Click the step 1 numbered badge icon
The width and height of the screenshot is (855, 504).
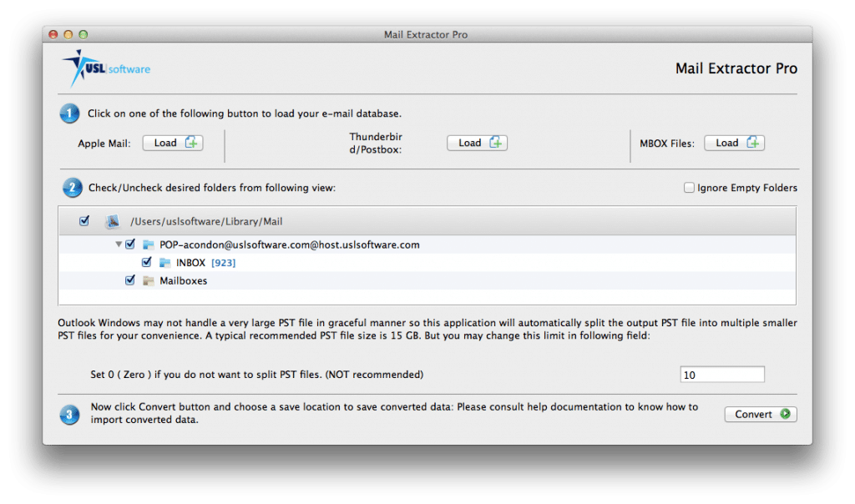click(69, 113)
